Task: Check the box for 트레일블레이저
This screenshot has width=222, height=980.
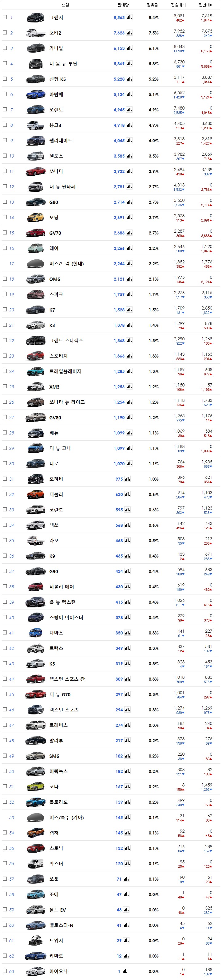Action: (5, 371)
